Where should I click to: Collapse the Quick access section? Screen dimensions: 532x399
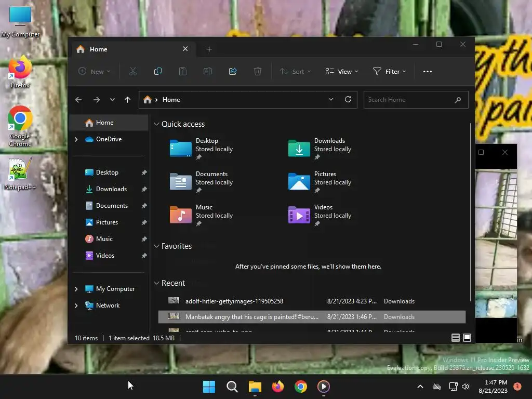tap(156, 124)
